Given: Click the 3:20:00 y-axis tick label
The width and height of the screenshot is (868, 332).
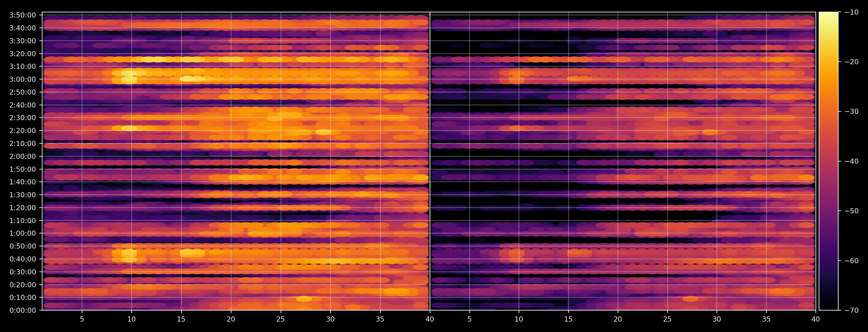Looking at the screenshot, I should click(x=23, y=54).
